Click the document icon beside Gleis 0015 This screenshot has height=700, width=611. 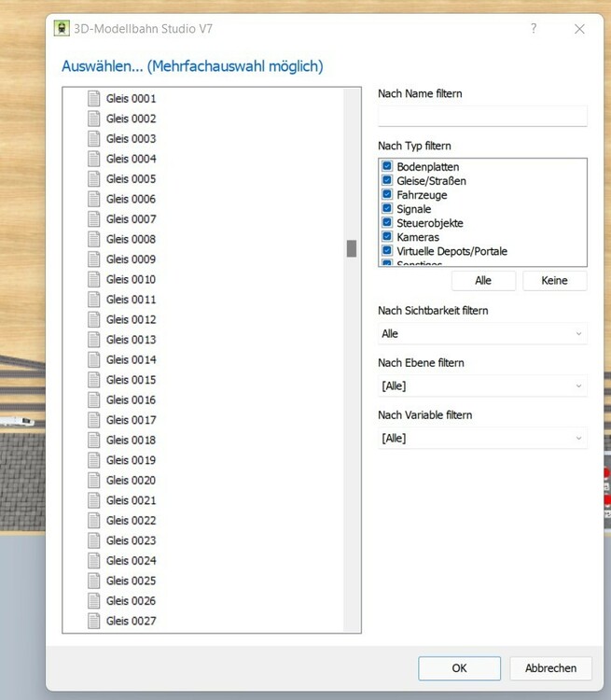pyautogui.click(x=93, y=380)
